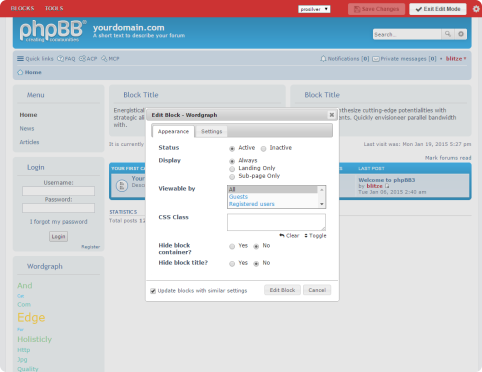Switch to the Appearance tab

click(x=173, y=131)
